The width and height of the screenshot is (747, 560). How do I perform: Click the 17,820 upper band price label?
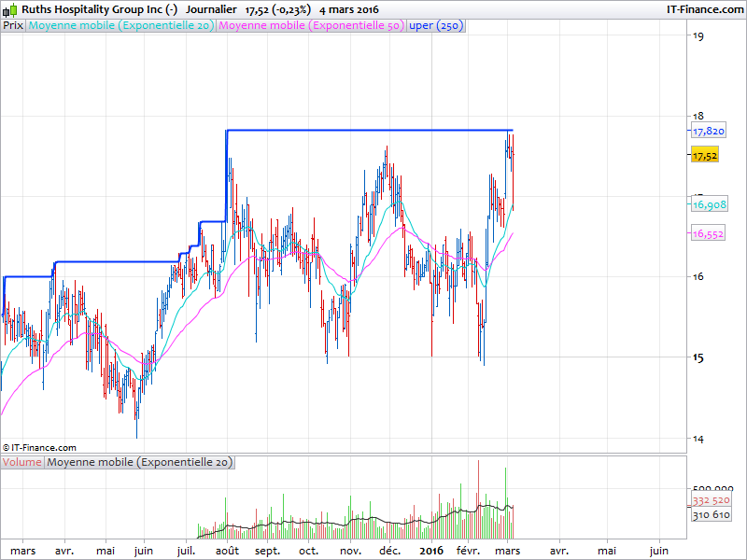(x=709, y=131)
